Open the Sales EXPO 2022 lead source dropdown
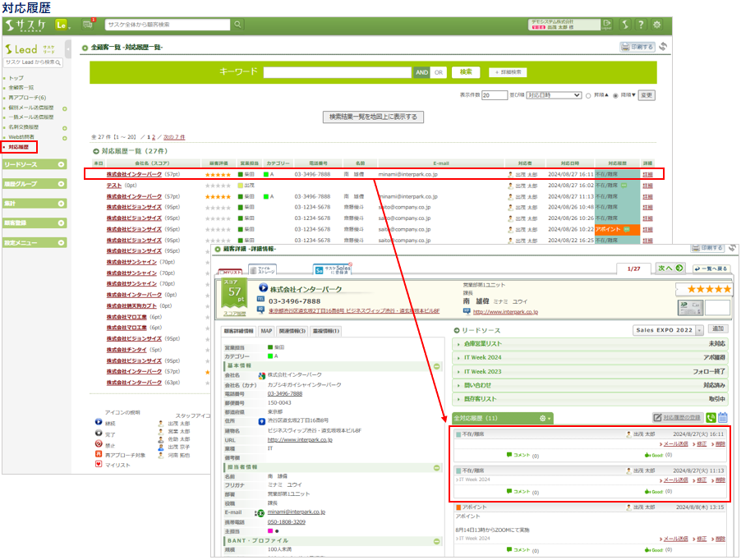 [x=668, y=330]
